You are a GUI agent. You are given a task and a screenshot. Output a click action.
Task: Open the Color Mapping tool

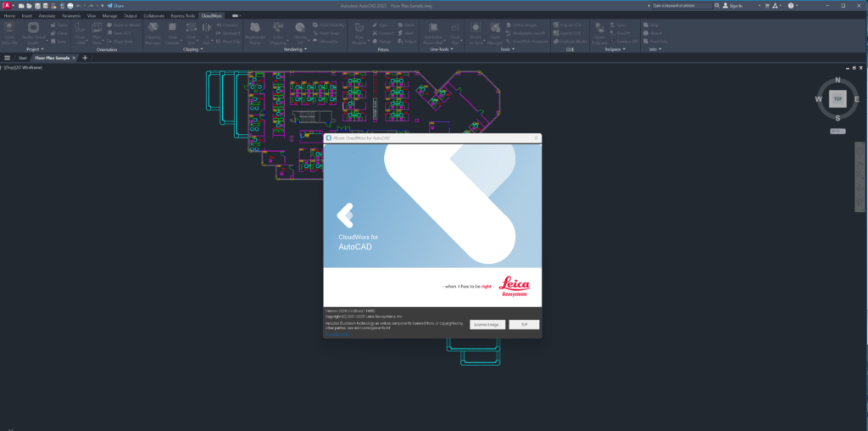pos(278,33)
